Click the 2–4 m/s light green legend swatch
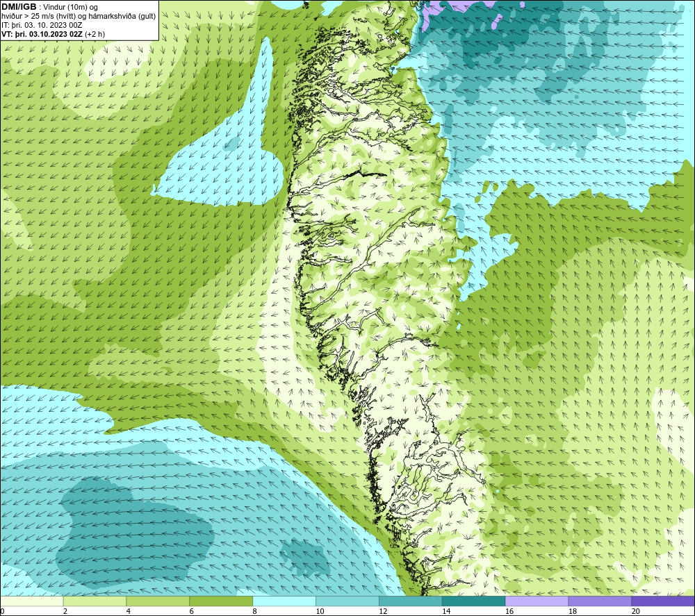 point(95,601)
